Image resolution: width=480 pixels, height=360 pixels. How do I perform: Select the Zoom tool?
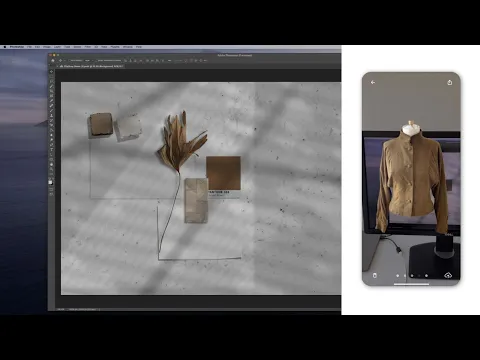pyautogui.click(x=51, y=170)
